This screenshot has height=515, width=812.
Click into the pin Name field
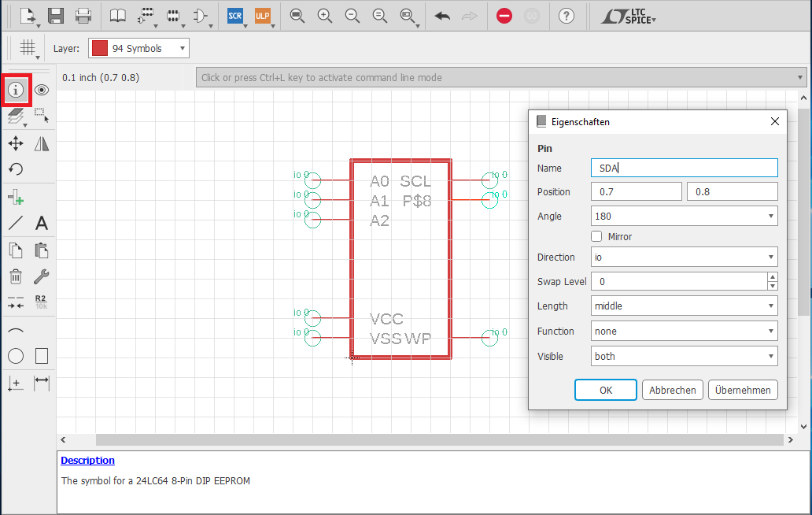pyautogui.click(x=684, y=168)
